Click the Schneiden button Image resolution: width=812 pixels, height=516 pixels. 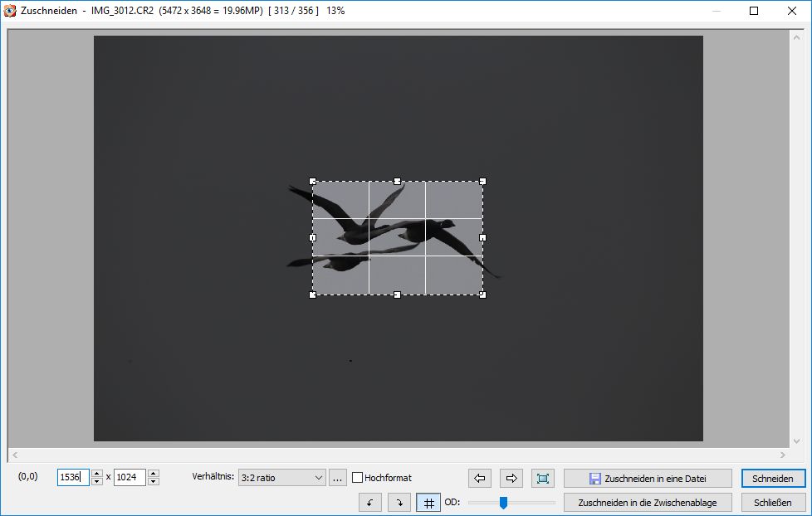(773, 478)
